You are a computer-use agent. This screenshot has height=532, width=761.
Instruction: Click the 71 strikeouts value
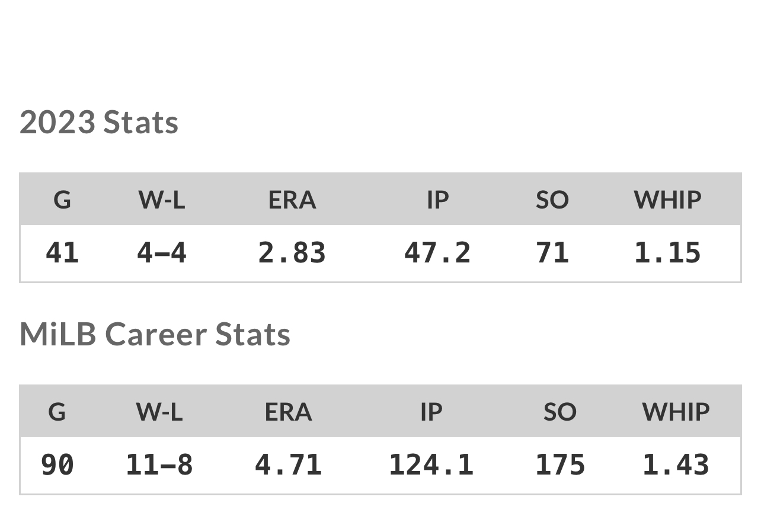(x=552, y=253)
